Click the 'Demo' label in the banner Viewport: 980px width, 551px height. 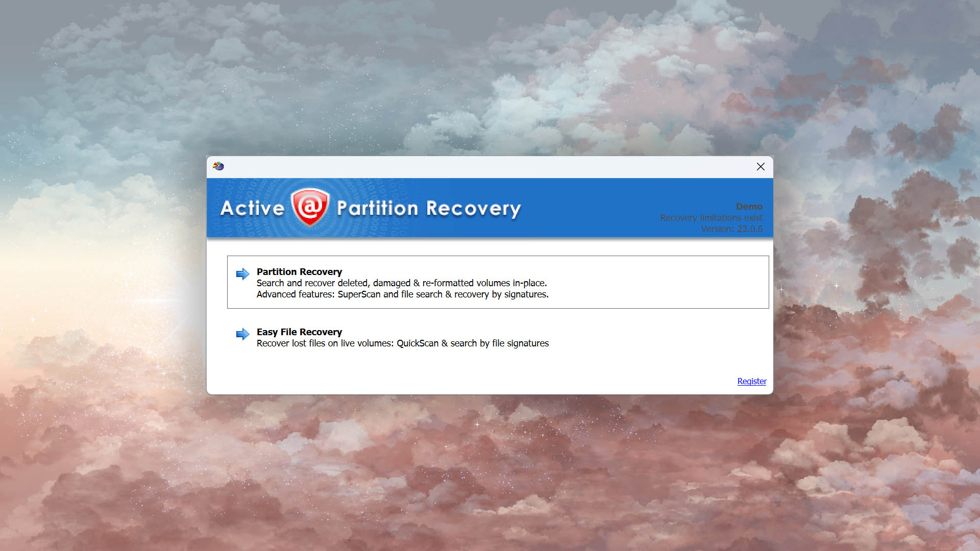749,206
